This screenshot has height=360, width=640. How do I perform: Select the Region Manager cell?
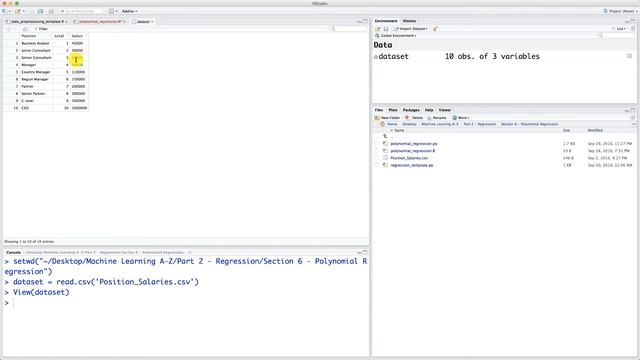click(35, 79)
